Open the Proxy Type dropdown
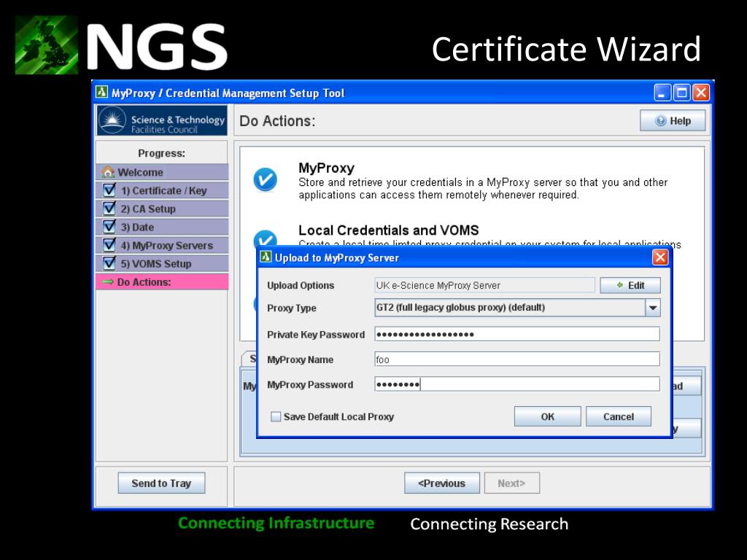 click(x=653, y=308)
